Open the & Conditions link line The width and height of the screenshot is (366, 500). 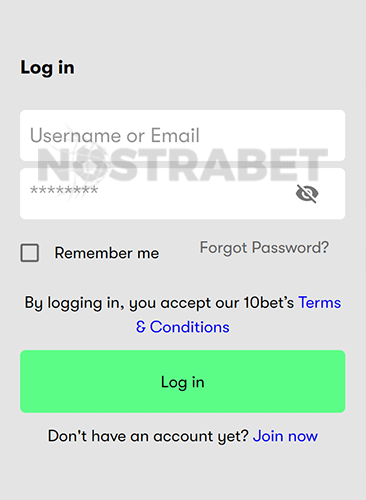[182, 327]
